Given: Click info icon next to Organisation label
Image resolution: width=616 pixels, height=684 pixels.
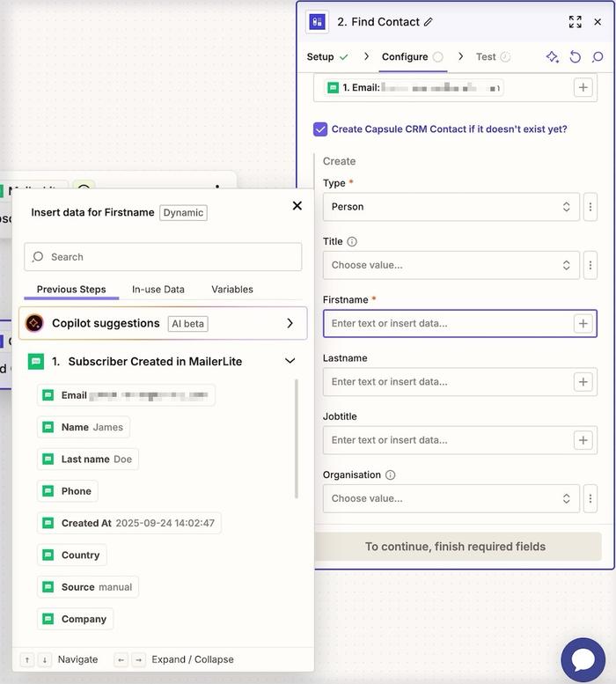Looking at the screenshot, I should click(391, 475).
